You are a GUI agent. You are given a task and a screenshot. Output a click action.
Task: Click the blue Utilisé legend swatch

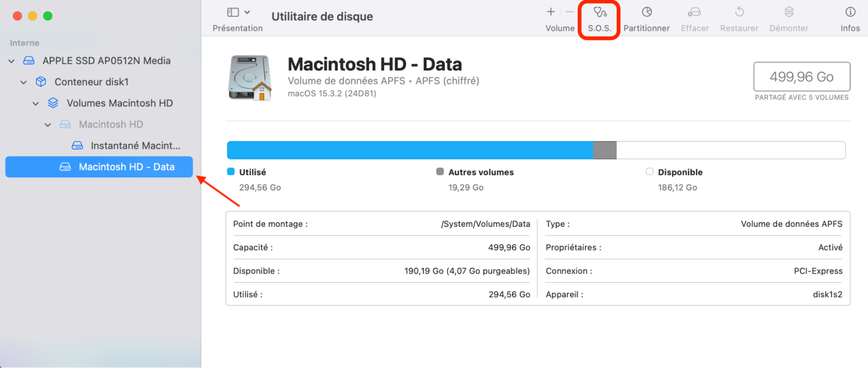tap(231, 172)
